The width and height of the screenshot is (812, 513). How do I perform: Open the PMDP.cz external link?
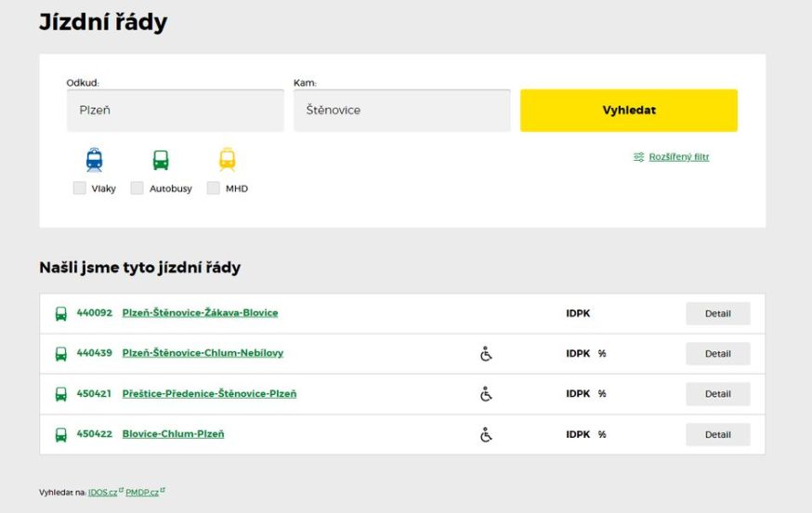[x=142, y=493]
